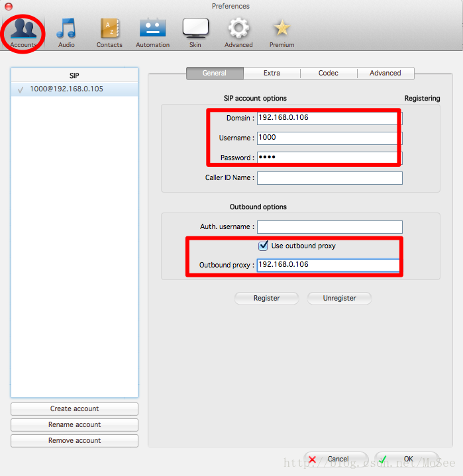This screenshot has height=476, width=463.
Task: Open the Skin preferences pane
Action: tap(195, 33)
